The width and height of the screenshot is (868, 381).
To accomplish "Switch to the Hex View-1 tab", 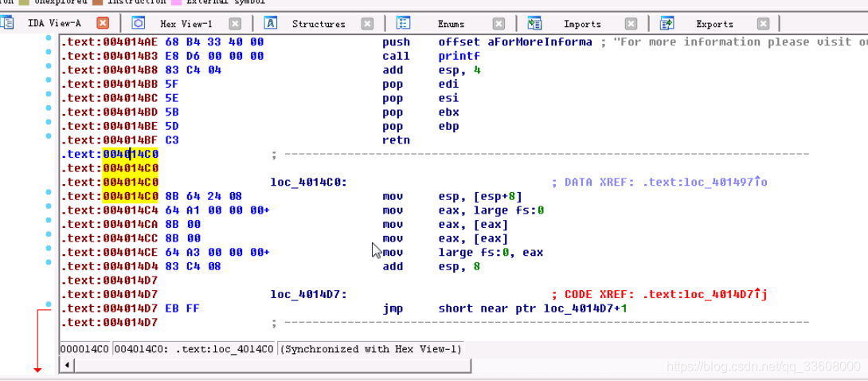I will point(186,24).
